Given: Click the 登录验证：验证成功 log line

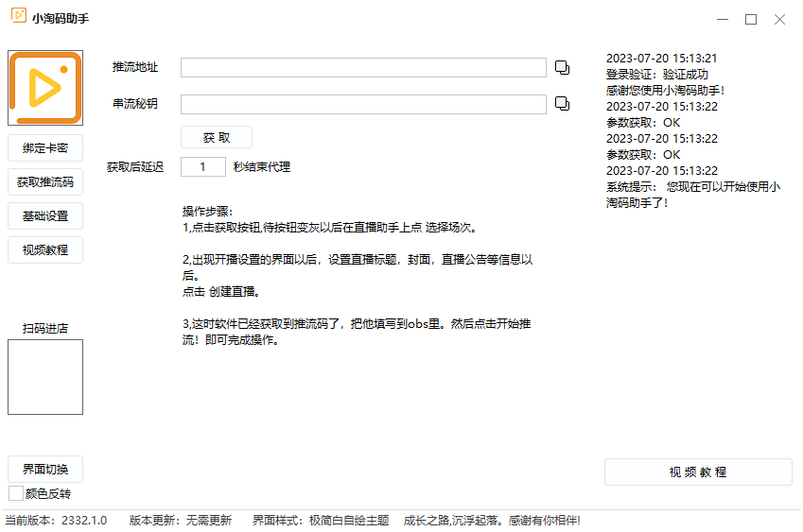Looking at the screenshot, I should pos(657,75).
